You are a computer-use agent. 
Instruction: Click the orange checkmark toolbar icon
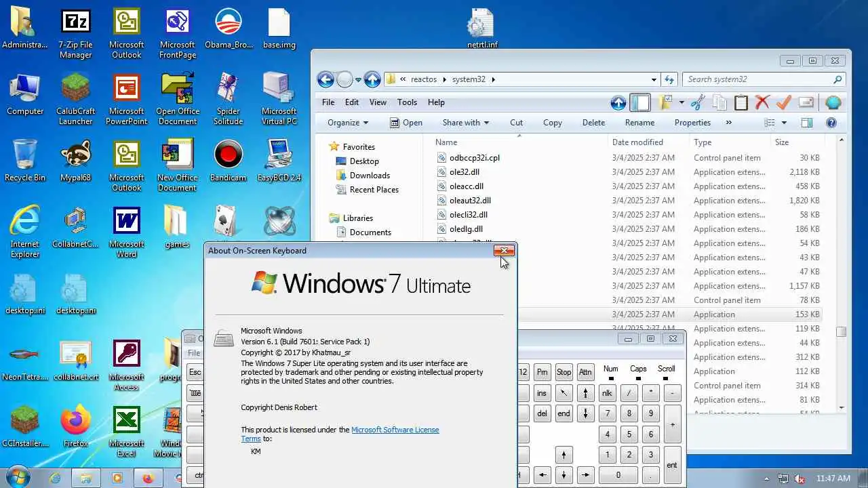(784, 103)
